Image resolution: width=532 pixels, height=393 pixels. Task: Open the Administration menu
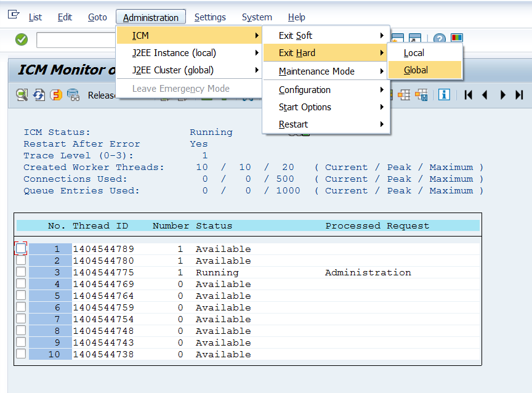(151, 17)
